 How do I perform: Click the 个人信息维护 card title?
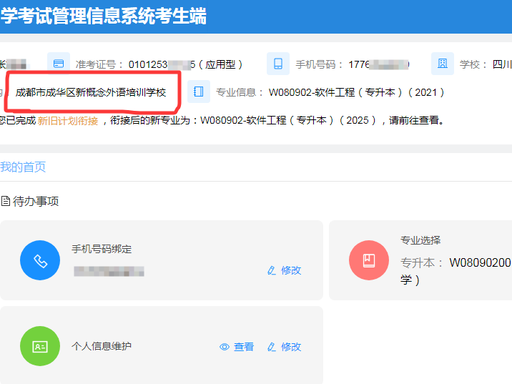(x=102, y=346)
